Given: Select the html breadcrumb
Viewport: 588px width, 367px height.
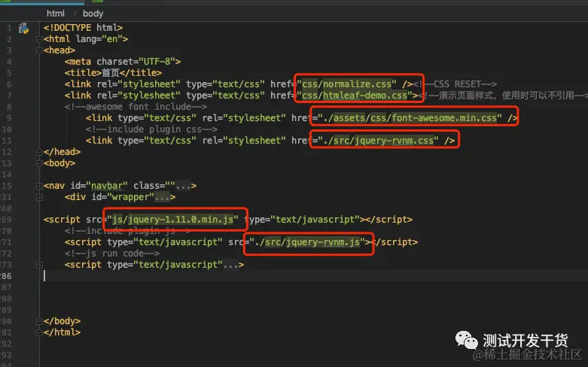Looking at the screenshot, I should pos(56,14).
